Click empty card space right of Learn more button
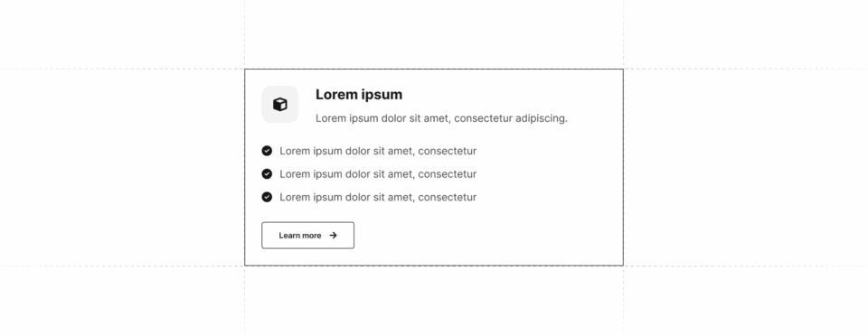 [x=487, y=236]
